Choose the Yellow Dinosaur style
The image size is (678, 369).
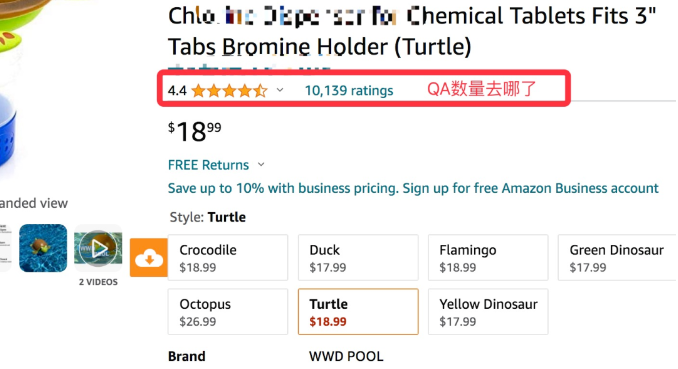488,311
